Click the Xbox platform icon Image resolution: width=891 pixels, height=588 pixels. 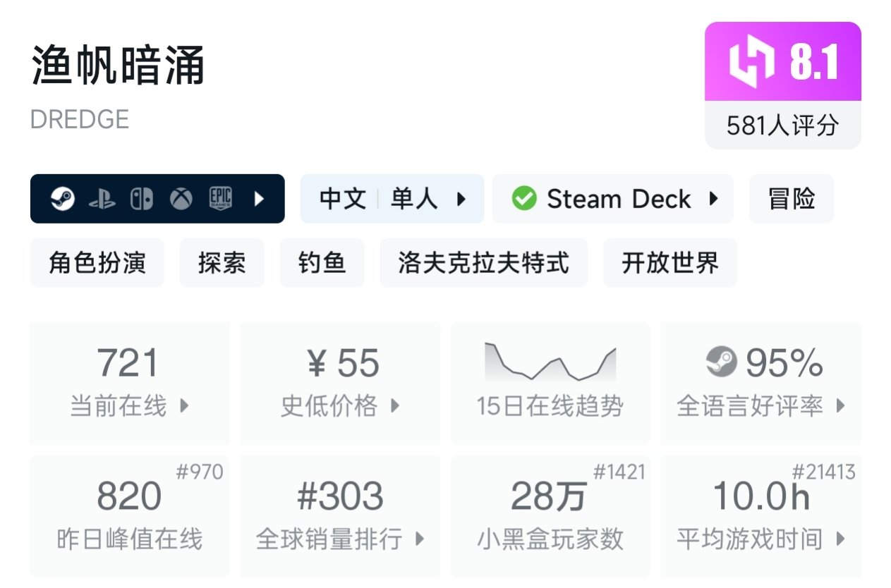181,200
